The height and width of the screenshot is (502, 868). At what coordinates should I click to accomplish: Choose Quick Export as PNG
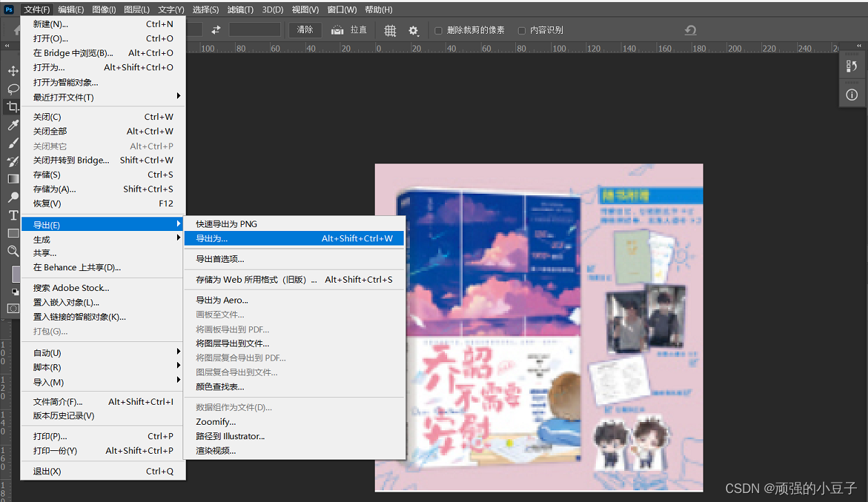coord(294,224)
